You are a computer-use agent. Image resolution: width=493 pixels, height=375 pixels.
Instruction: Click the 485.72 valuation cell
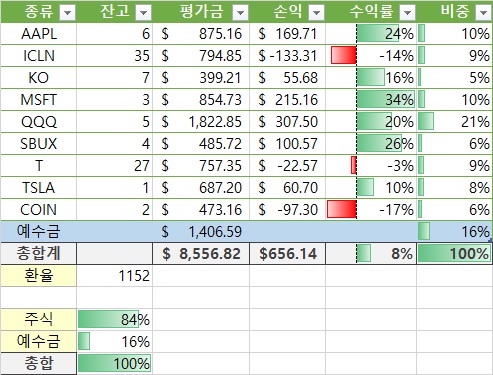click(201, 144)
